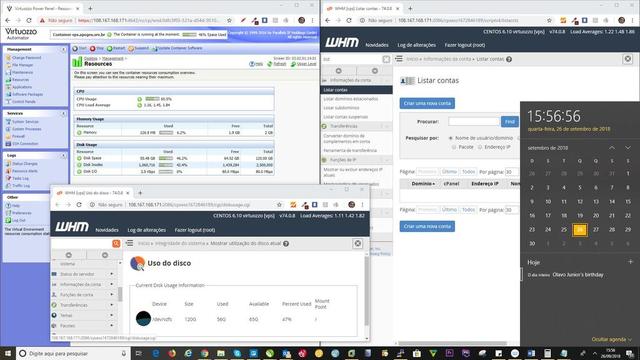Toggle the WHM hamburger menu beside Disk usage breadcrumb
The width and height of the screenshot is (640, 360).
[x=129, y=243]
